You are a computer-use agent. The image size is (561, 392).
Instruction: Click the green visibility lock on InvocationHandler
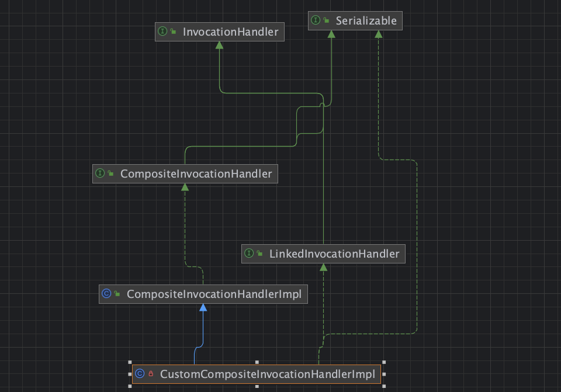coord(173,32)
